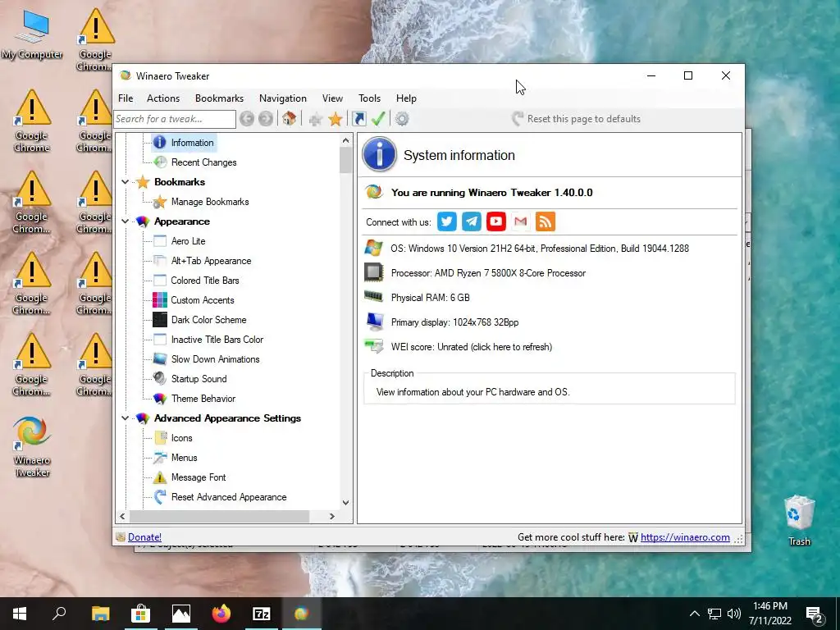Image resolution: width=840 pixels, height=630 pixels.
Task: Click the Windows Start button
Action: (x=20, y=614)
